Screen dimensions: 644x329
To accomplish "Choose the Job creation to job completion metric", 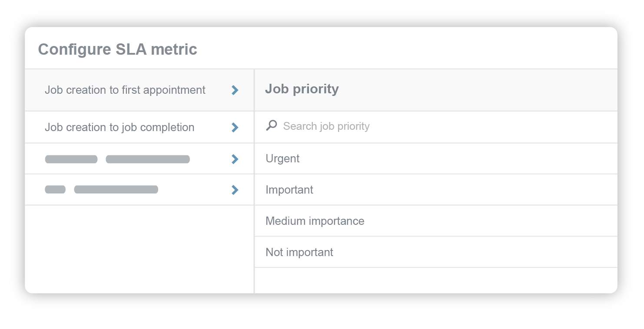I will [120, 127].
